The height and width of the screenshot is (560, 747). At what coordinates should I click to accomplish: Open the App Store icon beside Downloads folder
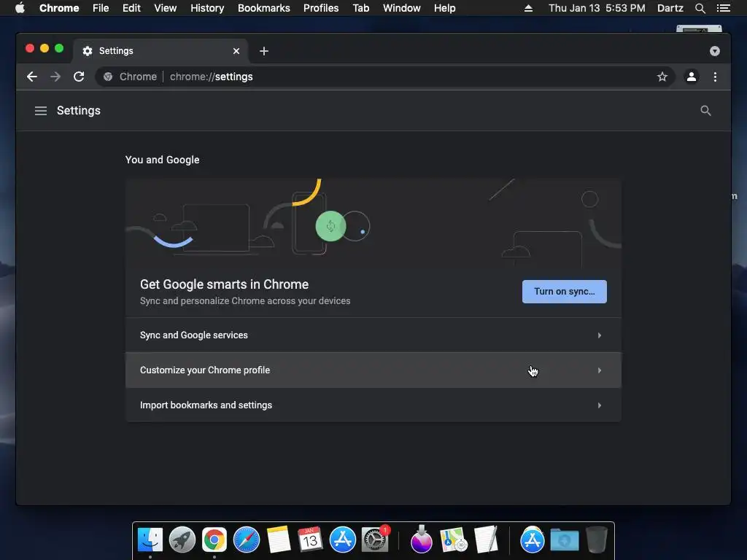(532, 540)
